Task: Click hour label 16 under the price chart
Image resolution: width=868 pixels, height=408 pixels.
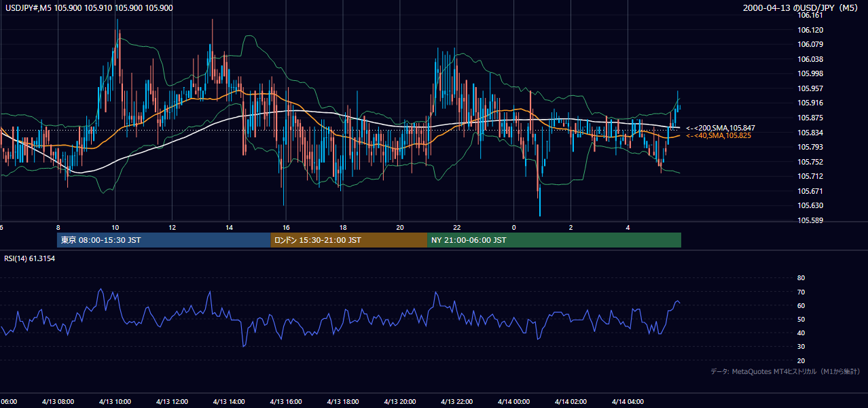Action: [x=286, y=227]
